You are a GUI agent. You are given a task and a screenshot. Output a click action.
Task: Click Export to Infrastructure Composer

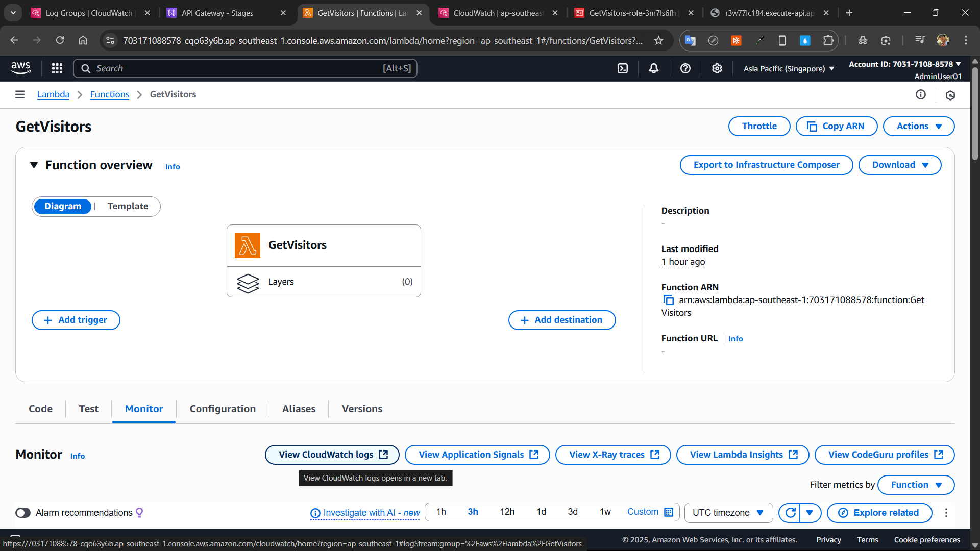click(x=766, y=165)
